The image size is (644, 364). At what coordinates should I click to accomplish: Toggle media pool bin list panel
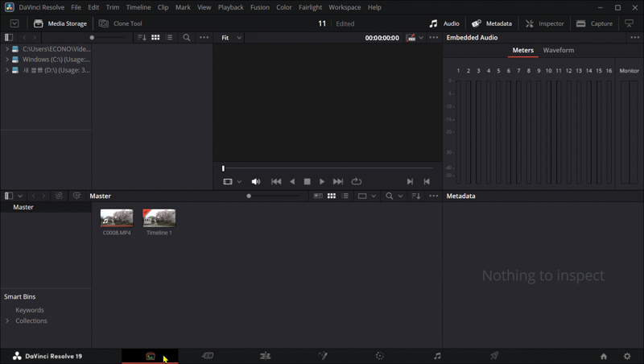coord(9,196)
